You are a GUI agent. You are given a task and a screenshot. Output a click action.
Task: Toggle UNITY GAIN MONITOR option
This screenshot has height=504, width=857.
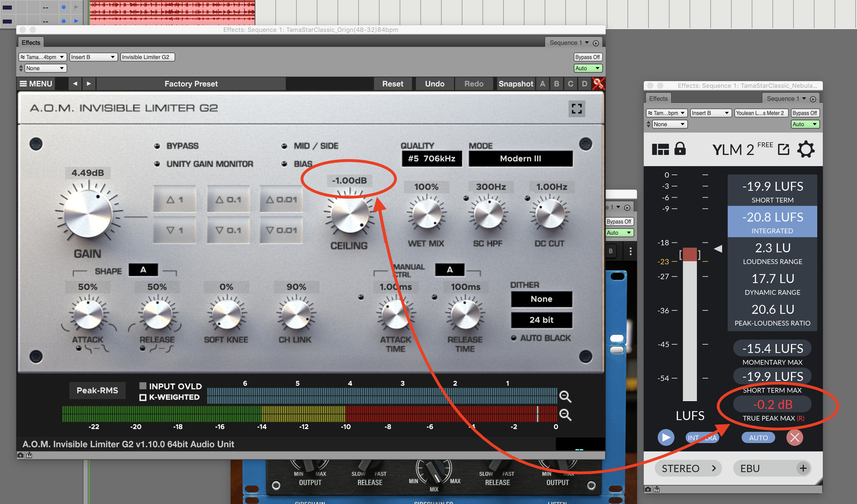coord(157,164)
